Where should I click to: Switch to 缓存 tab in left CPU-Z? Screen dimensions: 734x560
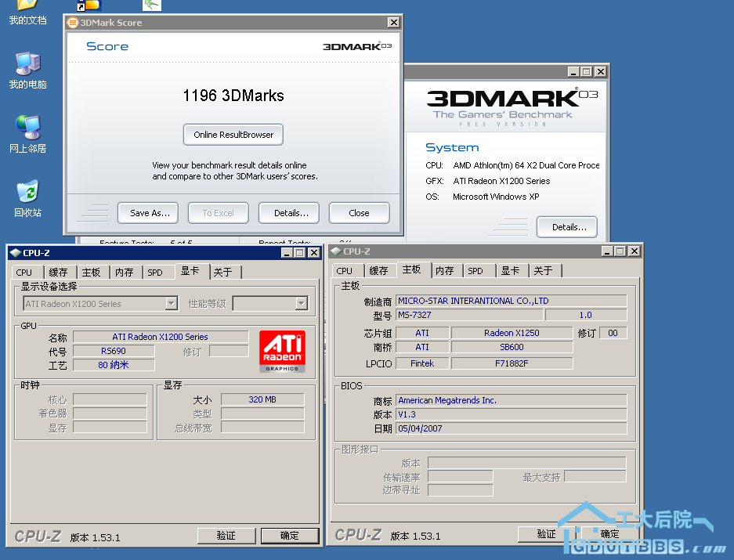pyautogui.click(x=60, y=272)
